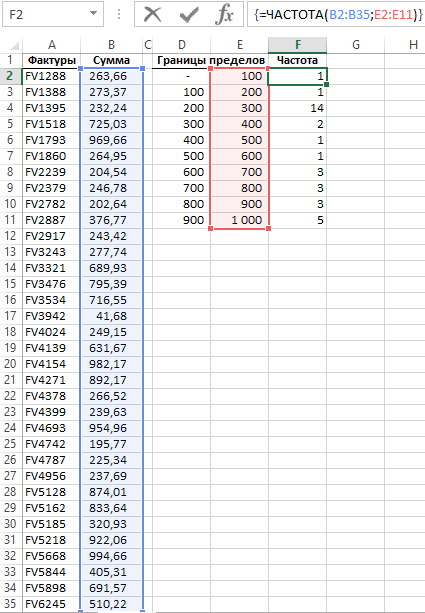Screen dimensions: 425x613
Task: Click the Name Box showing F2
Action: point(53,14)
